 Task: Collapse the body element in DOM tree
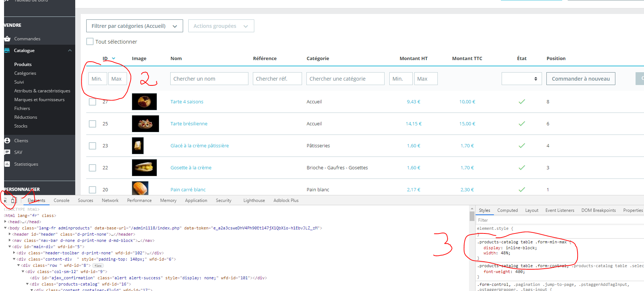(6, 228)
